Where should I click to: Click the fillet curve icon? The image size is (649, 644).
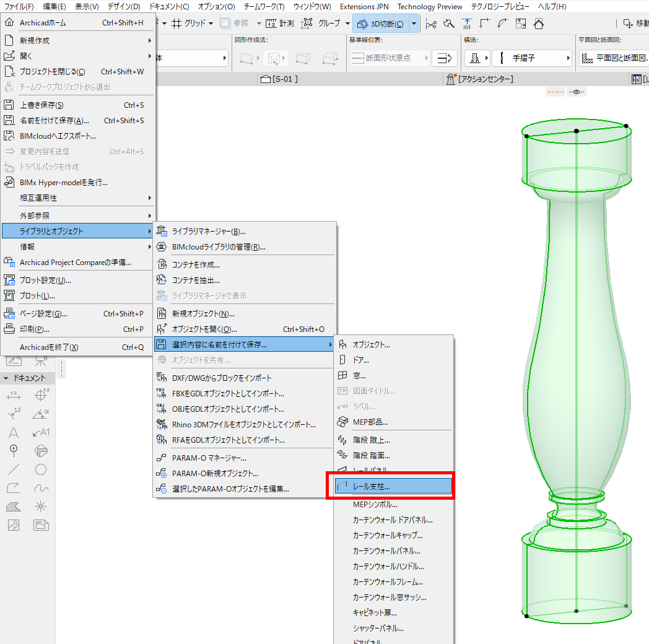(x=502, y=24)
